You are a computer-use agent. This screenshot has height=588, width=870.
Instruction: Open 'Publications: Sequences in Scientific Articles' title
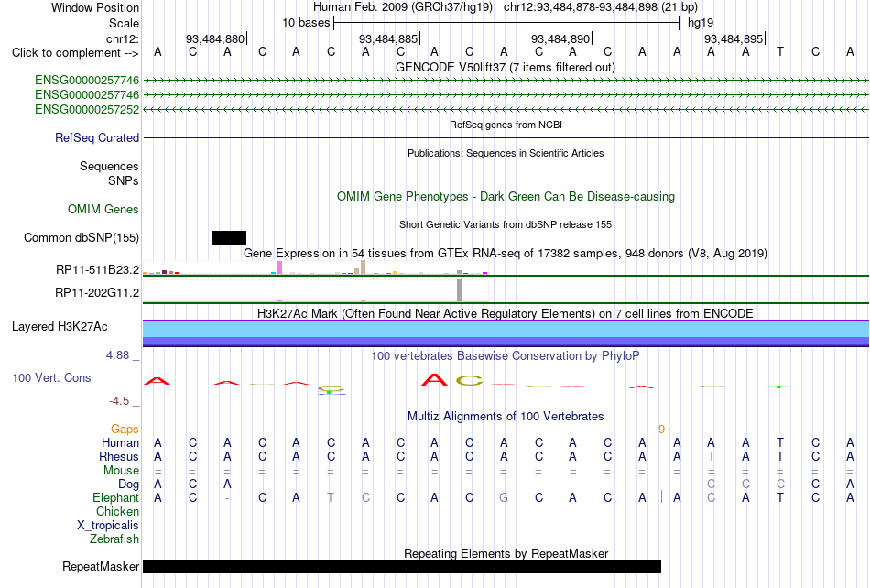[x=506, y=153]
